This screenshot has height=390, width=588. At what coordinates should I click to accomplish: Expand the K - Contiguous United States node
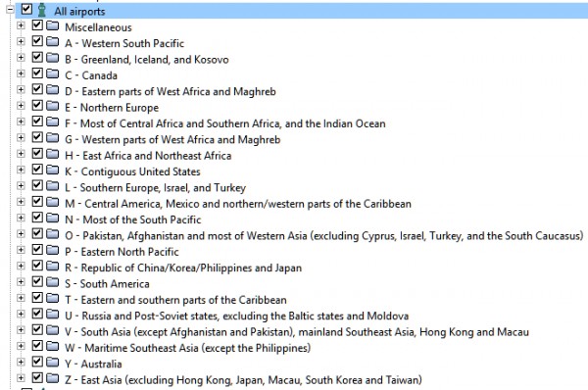pos(21,170)
